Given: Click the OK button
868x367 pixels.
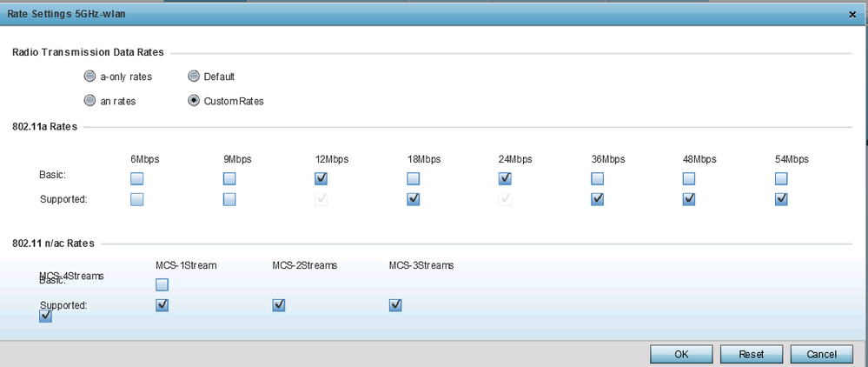Looking at the screenshot, I should tap(681, 354).
